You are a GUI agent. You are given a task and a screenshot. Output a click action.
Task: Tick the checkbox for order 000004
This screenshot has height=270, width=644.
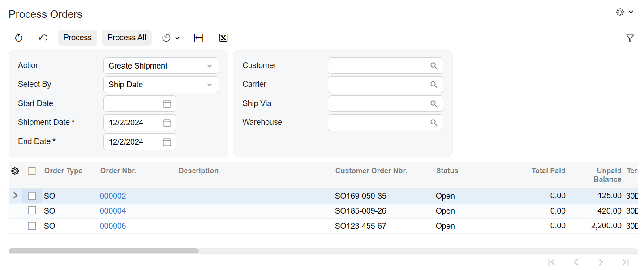[x=32, y=211]
